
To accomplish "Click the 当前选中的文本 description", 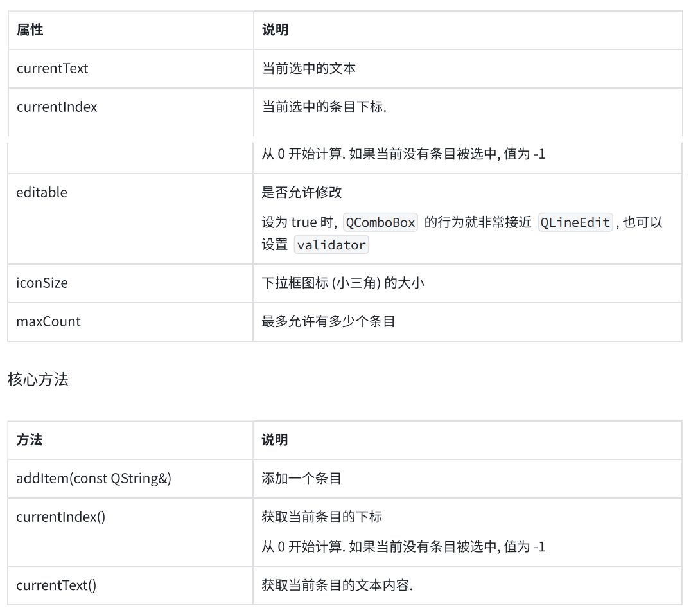I will (309, 69).
